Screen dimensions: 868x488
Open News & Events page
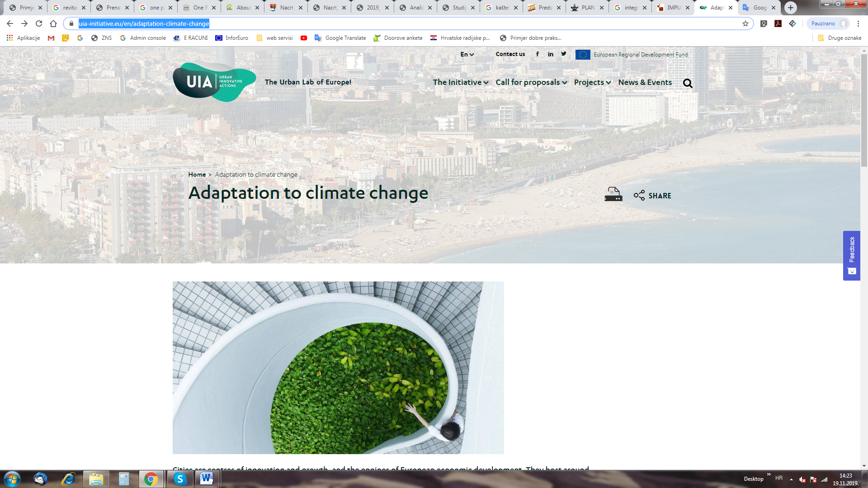[x=645, y=82]
